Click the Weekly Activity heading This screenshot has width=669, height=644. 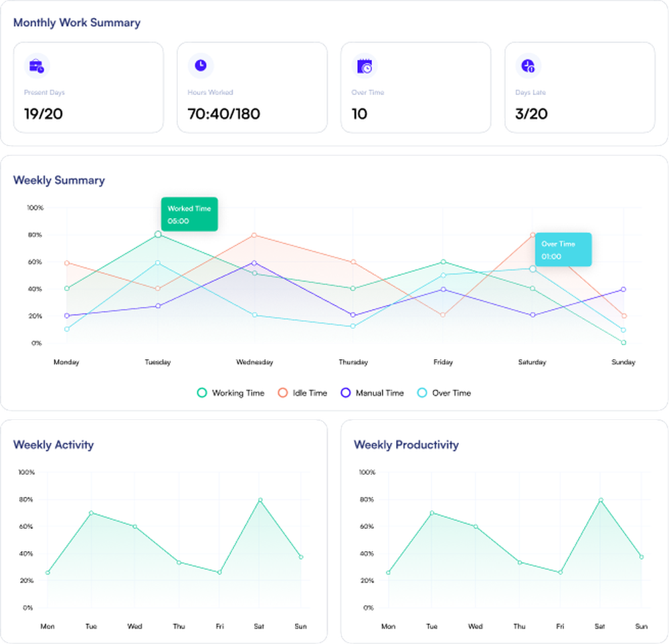coord(54,445)
